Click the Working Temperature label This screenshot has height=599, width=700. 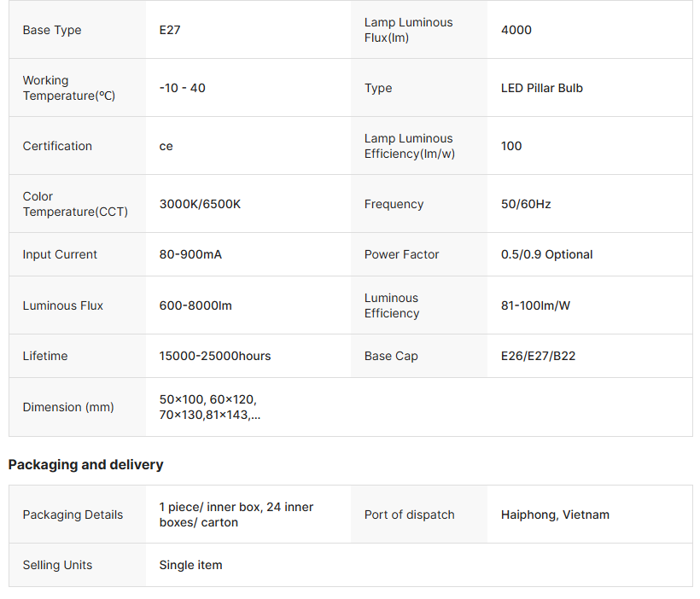pos(68,88)
